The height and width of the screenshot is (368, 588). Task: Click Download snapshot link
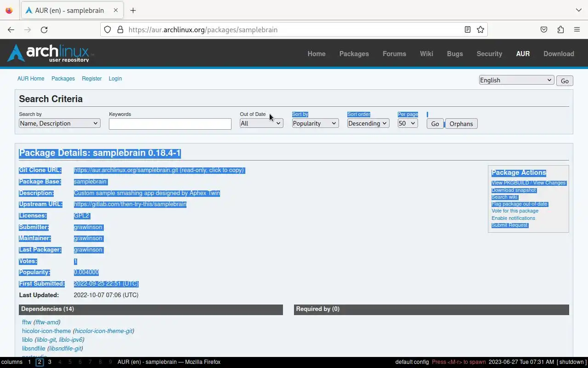(514, 190)
